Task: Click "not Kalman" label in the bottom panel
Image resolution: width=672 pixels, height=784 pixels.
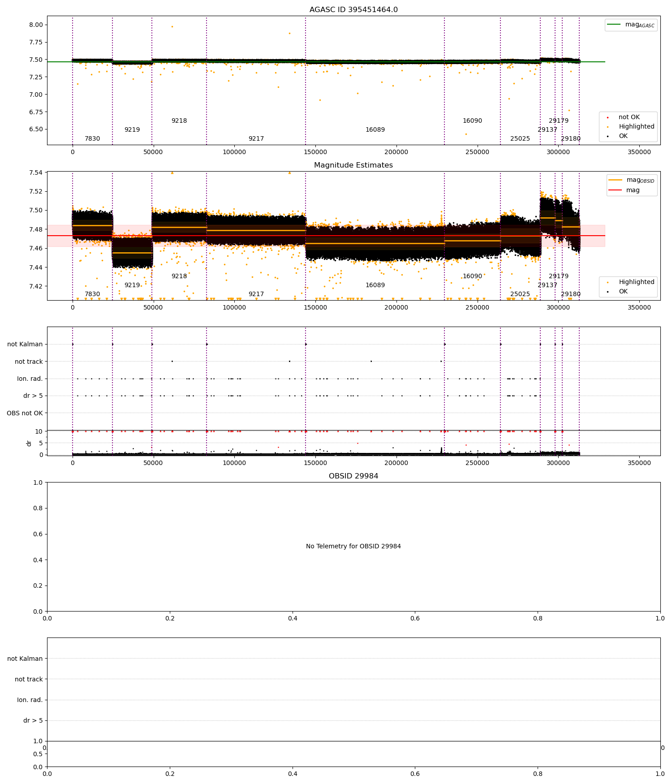Action: pos(25,659)
